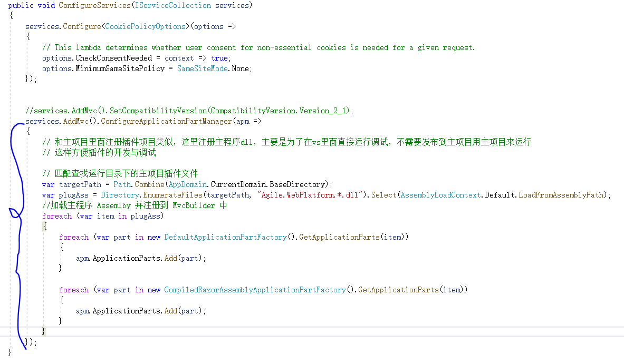
Task: Click the highlighted closing brace of plugAss loop
Action: [43, 331]
